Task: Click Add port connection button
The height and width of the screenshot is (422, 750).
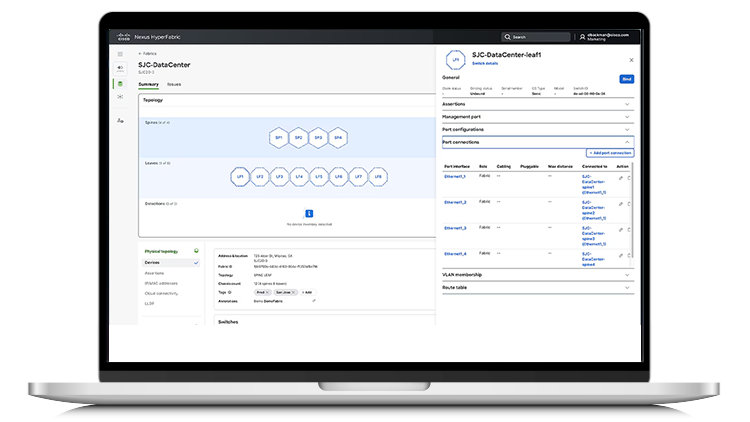Action: 610,153
